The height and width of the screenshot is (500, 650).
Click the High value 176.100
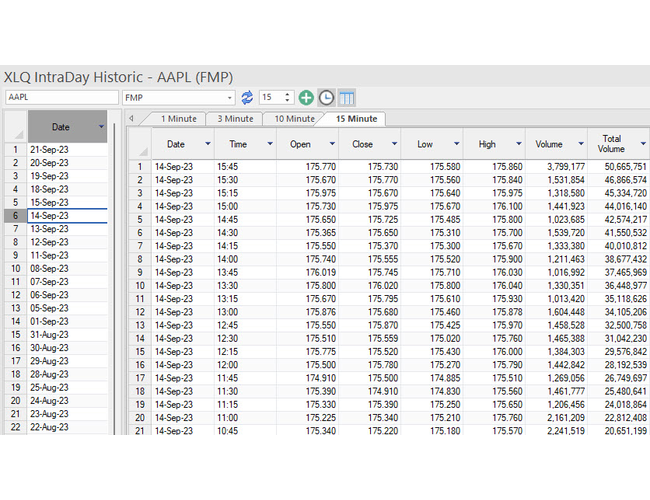[494, 206]
